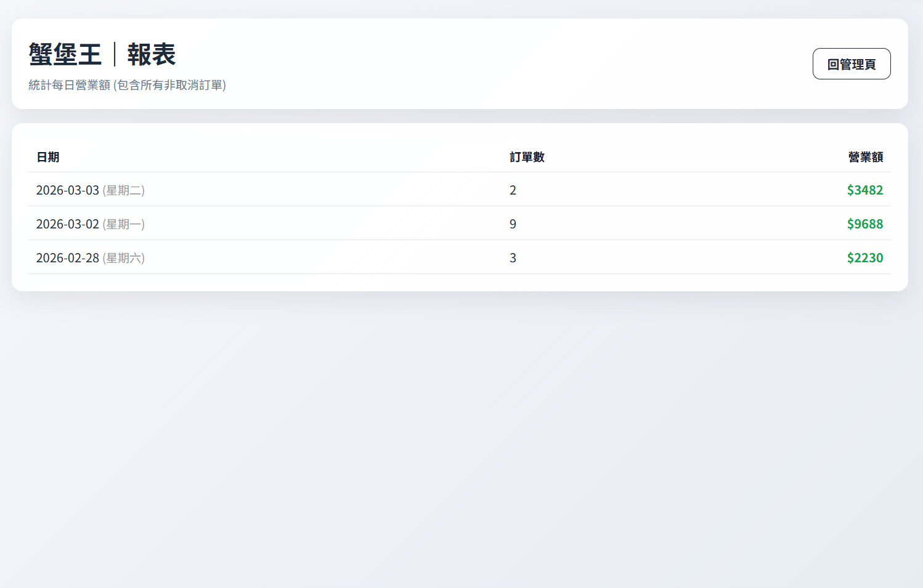The width and height of the screenshot is (923, 588).
Task: Click the 蟹堡王 brand name in heading
Action: pyautogui.click(x=65, y=55)
